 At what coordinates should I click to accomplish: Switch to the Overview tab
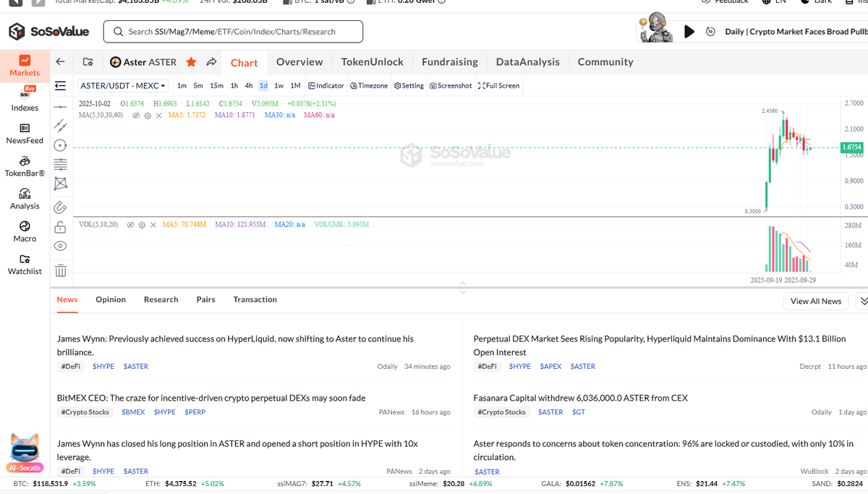299,62
